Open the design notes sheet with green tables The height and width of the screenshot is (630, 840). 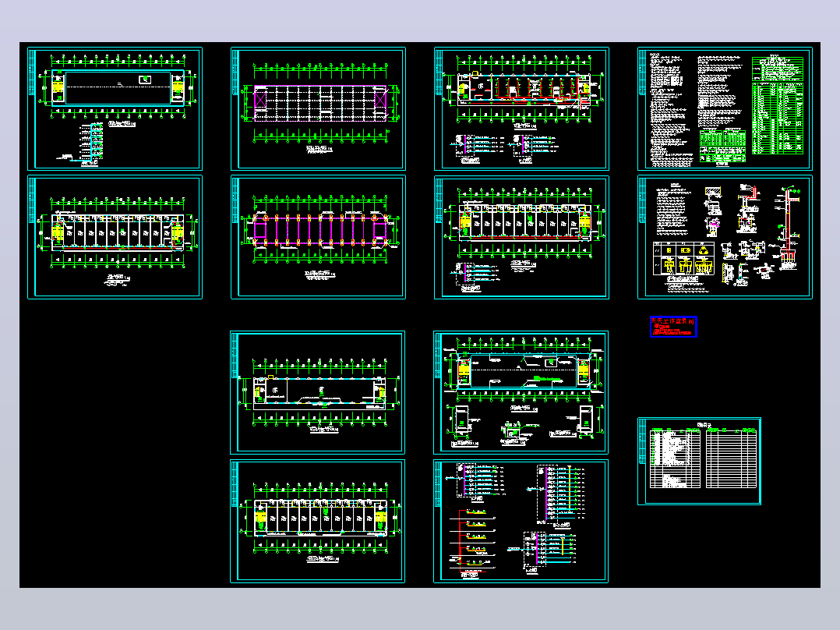[x=725, y=109]
